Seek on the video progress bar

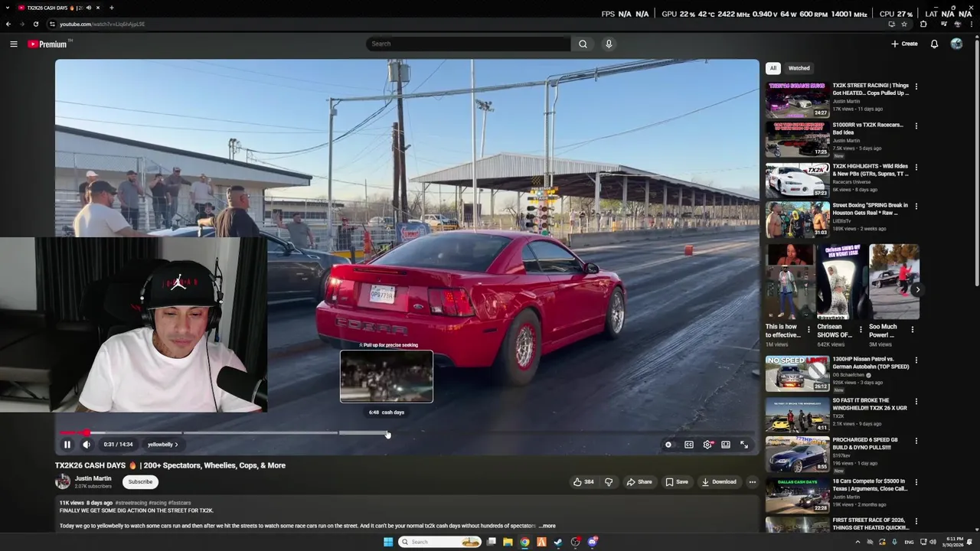point(407,433)
